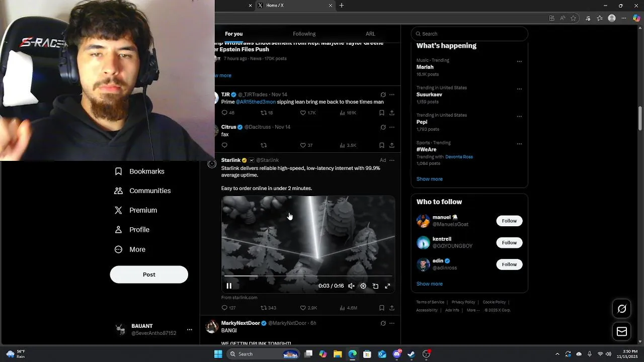Screen dimensions: 644x362
Task: Show more under Who to follow
Action: pyautogui.click(x=430, y=284)
